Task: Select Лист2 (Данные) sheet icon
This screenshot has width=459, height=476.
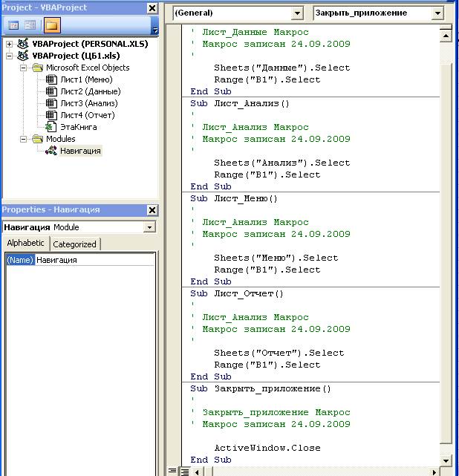Action: [x=51, y=91]
